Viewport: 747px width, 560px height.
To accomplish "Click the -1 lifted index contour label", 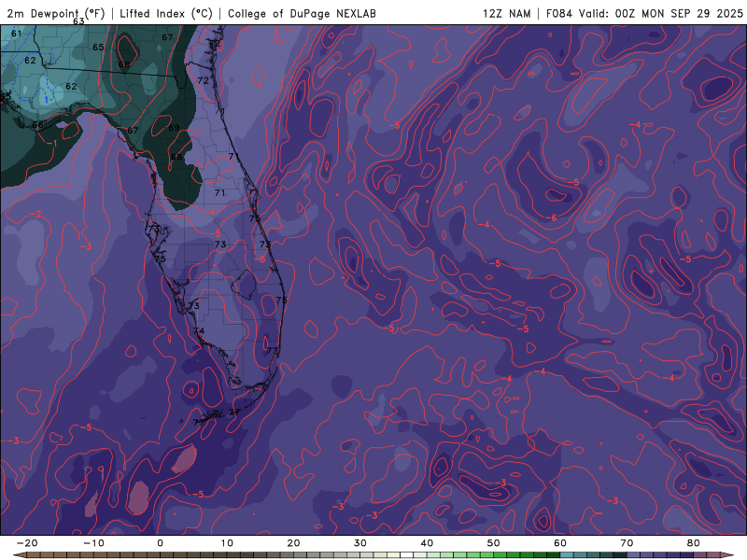I will click(52, 144).
